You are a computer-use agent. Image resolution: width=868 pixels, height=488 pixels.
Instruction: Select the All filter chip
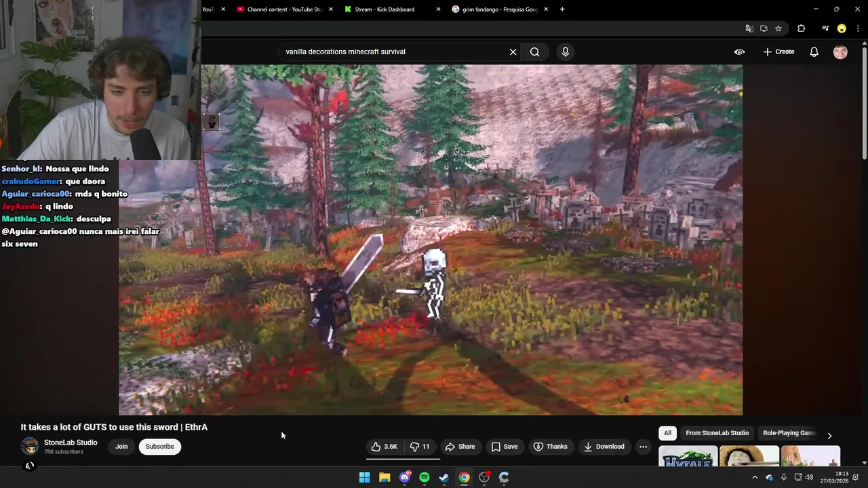667,433
